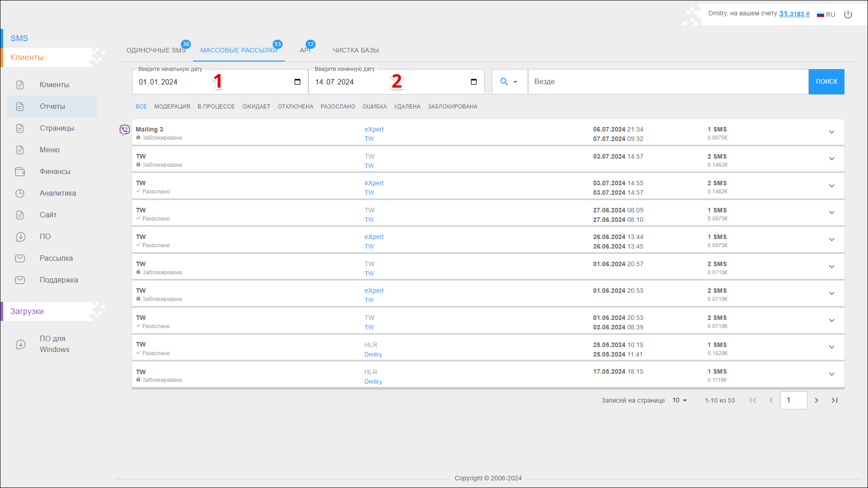Expand the 17.05.2024 18:15 mailing row

(x=831, y=374)
